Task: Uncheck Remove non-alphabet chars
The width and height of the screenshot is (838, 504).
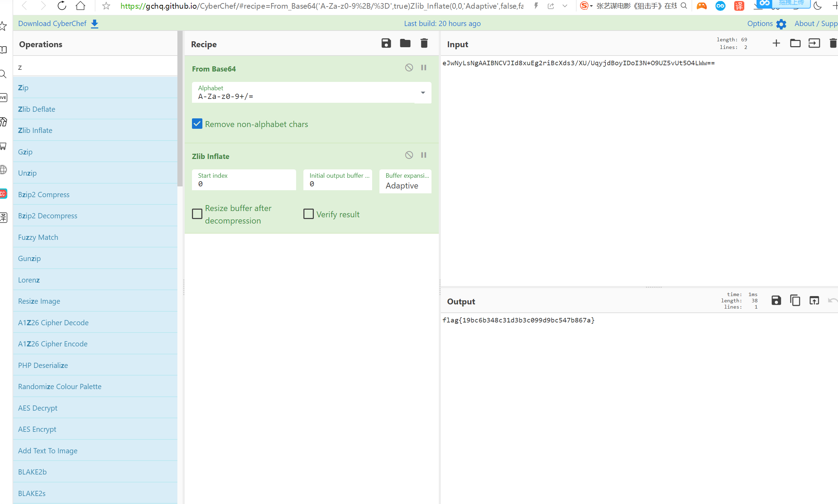Action: coord(197,124)
